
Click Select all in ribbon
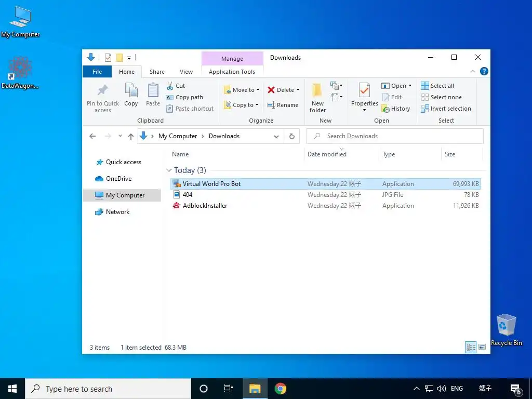tap(437, 86)
